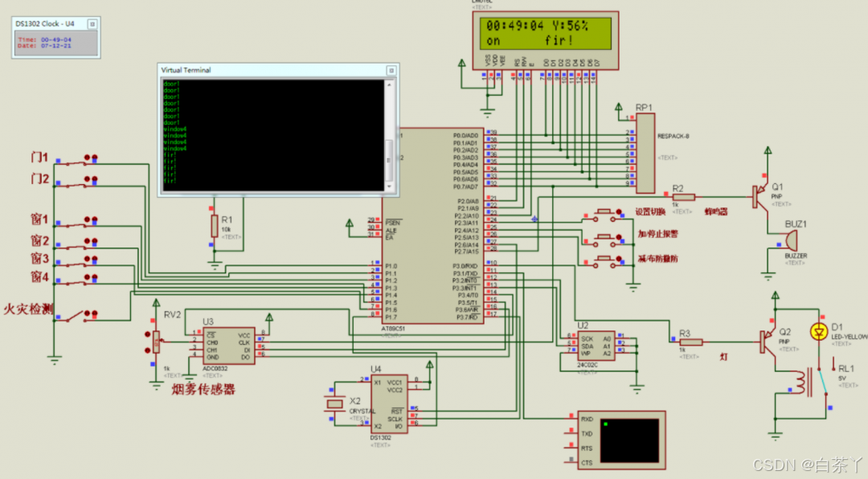Click the ground symbol below 24C02C address pins
868x479 pixels.
point(637,389)
